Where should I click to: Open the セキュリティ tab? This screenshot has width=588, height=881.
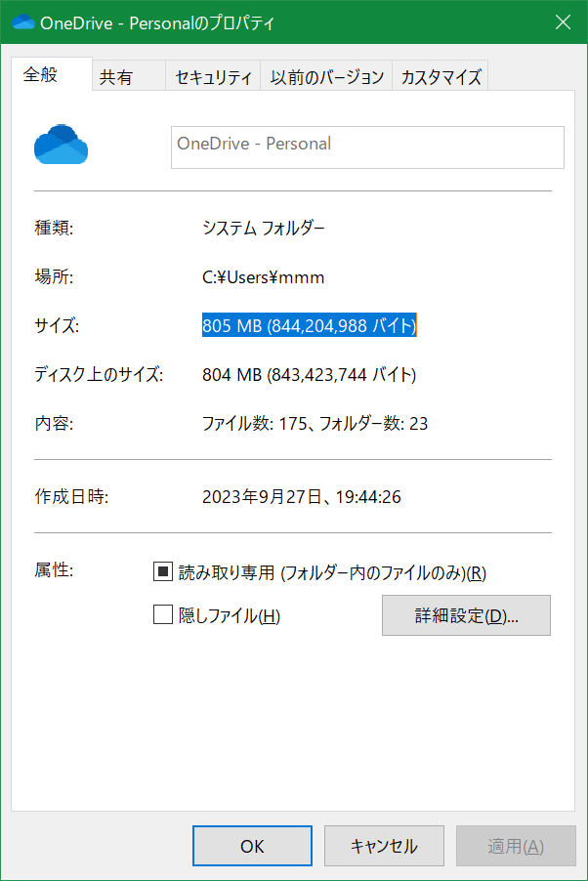[213, 76]
